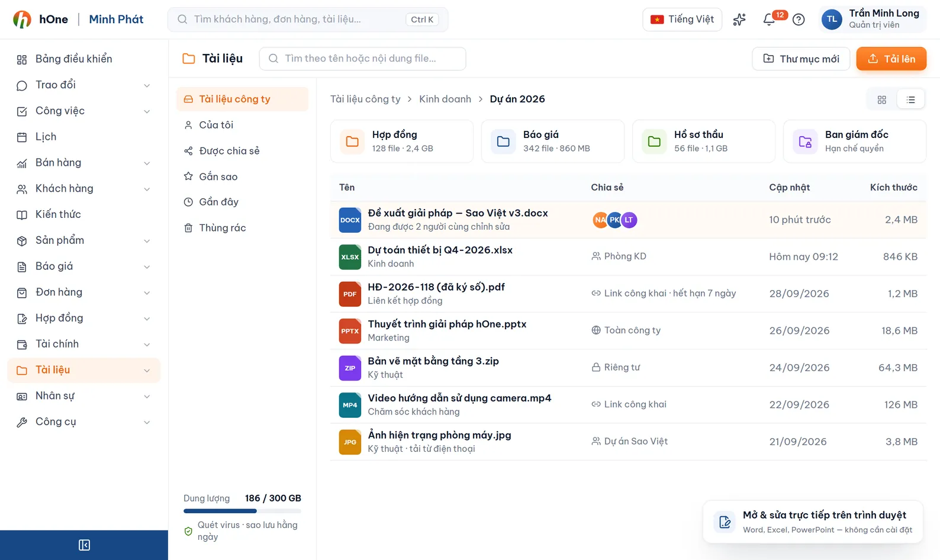Open the restricted Ban giám đốc folder
This screenshot has height=560, width=940.
(x=855, y=141)
